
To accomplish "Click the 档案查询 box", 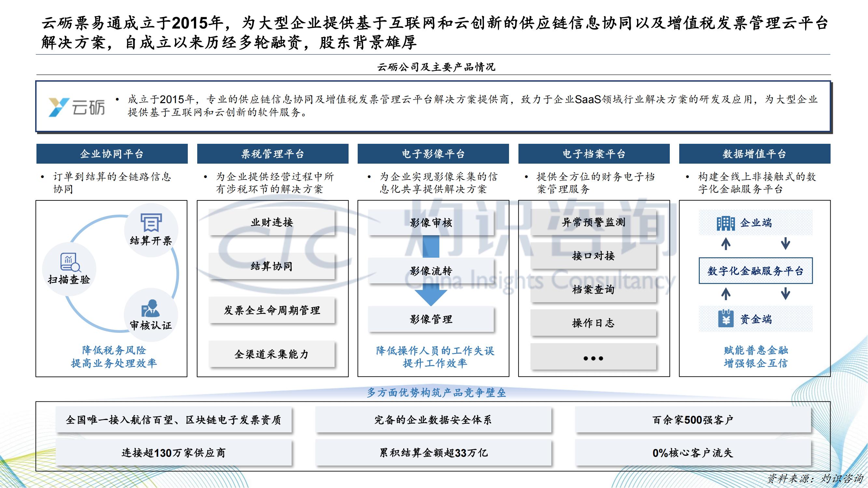I will [x=593, y=289].
